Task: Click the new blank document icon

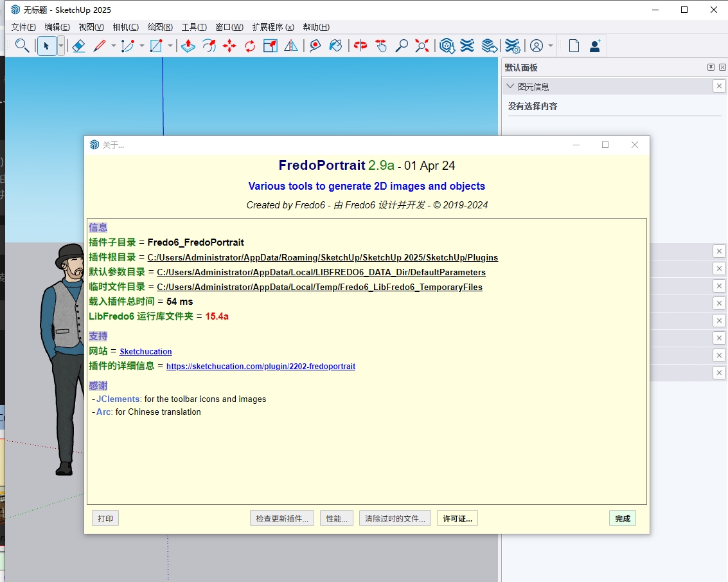Action: tap(574, 46)
